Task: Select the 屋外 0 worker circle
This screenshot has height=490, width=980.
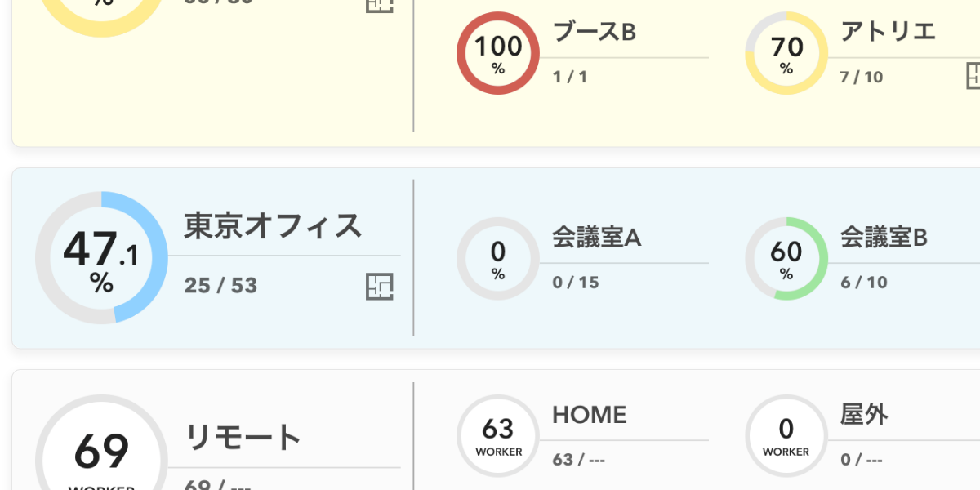Action: (786, 436)
